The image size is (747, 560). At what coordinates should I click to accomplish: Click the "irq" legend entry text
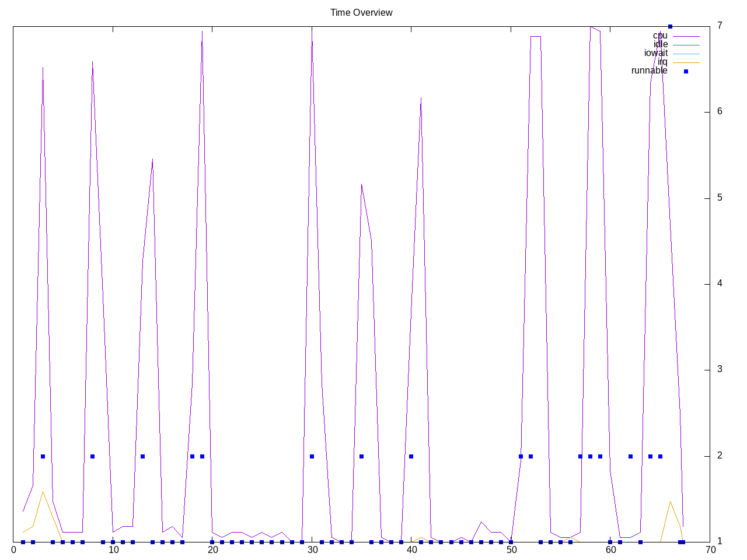pos(662,62)
